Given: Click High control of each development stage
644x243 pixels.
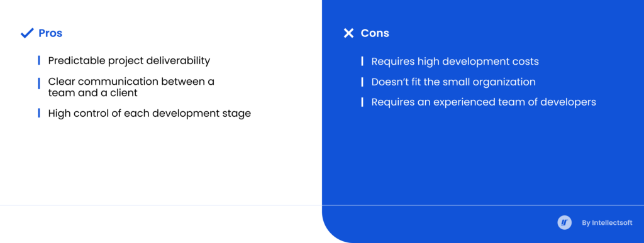Looking at the screenshot, I should [x=150, y=114].
